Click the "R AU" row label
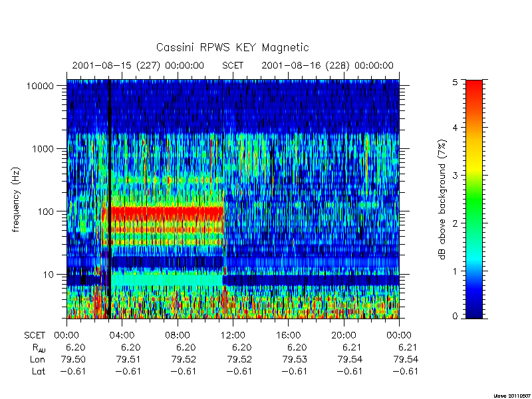532x399 pixels. click(x=39, y=348)
